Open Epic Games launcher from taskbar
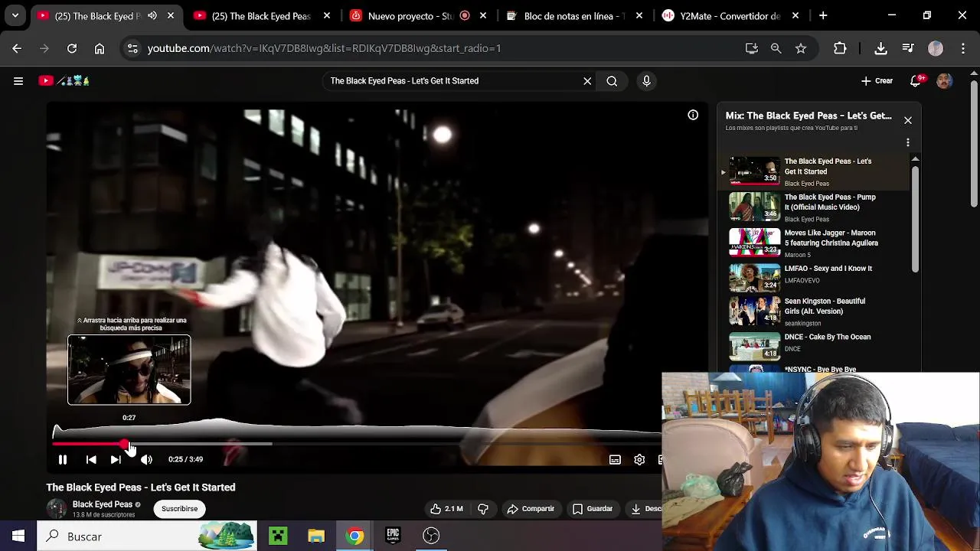This screenshot has height=551, width=980. pos(393,536)
